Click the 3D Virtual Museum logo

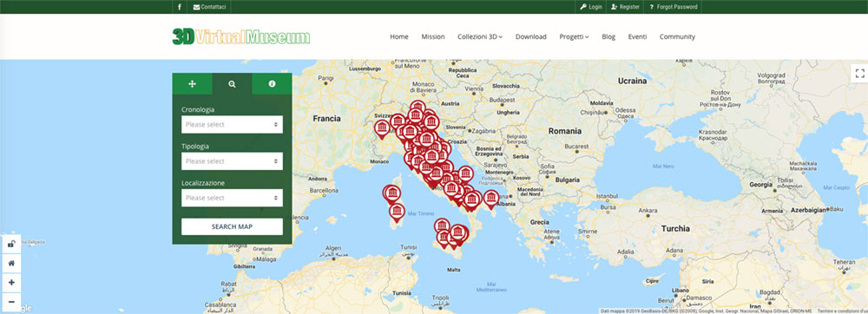coord(241,36)
